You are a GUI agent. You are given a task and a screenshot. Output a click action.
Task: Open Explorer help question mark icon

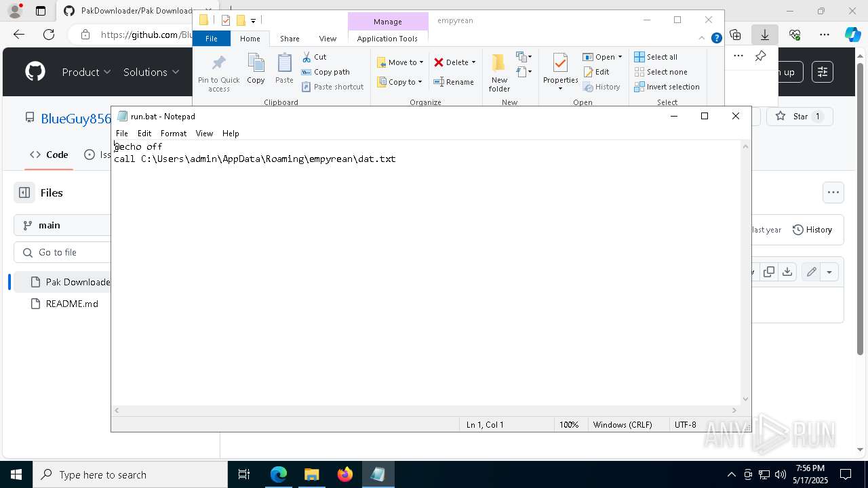click(716, 38)
